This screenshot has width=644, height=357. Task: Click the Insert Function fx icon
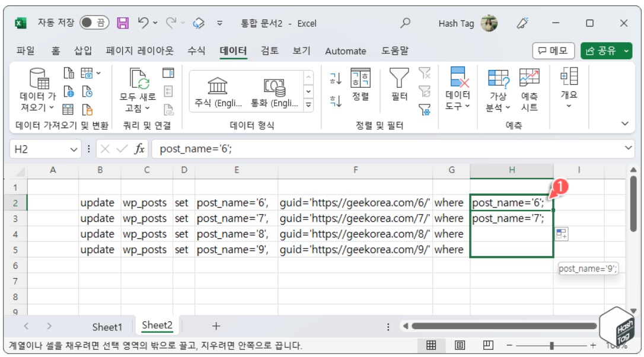(139, 149)
